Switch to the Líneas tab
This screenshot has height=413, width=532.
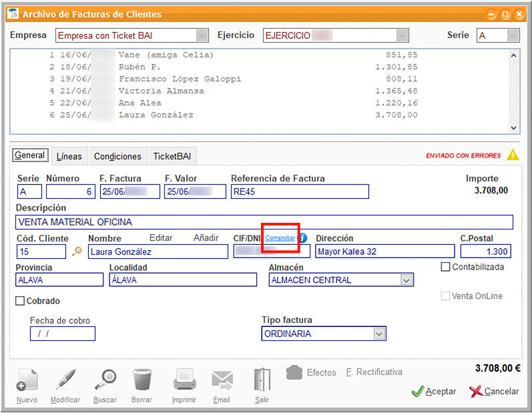69,156
